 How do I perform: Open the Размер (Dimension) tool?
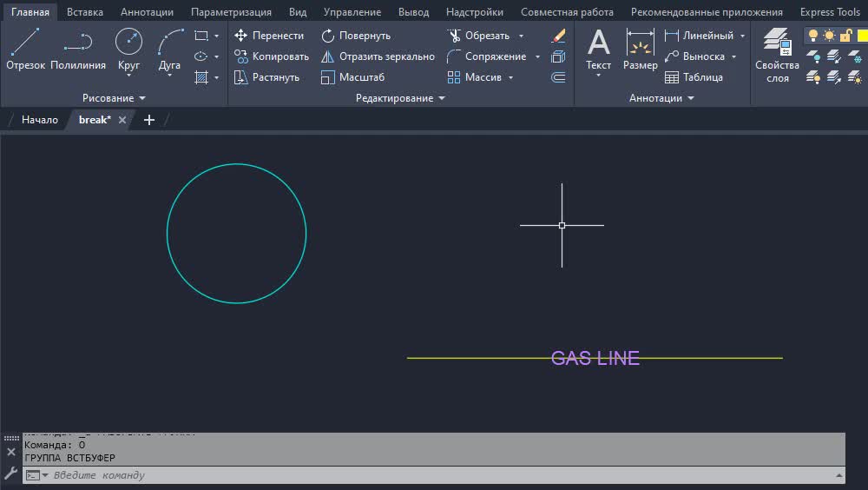pyautogui.click(x=640, y=50)
